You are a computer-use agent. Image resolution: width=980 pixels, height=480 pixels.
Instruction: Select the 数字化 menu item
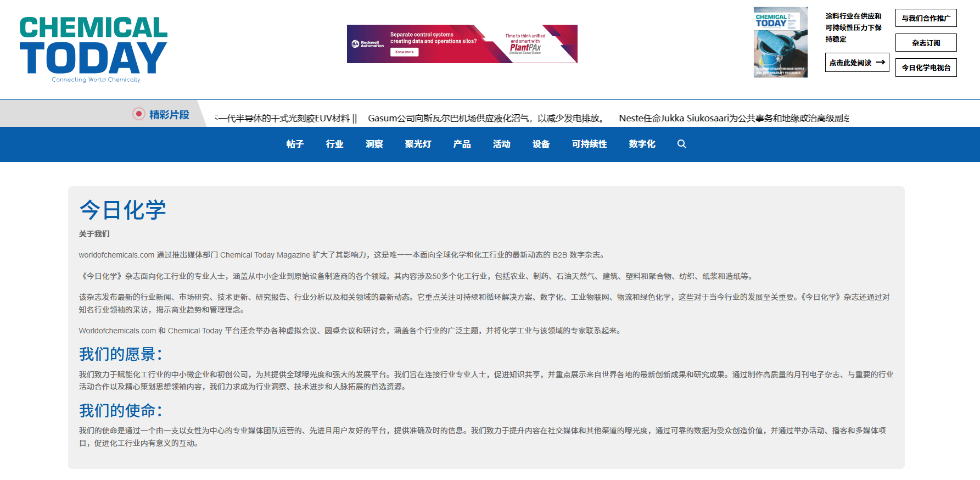642,144
